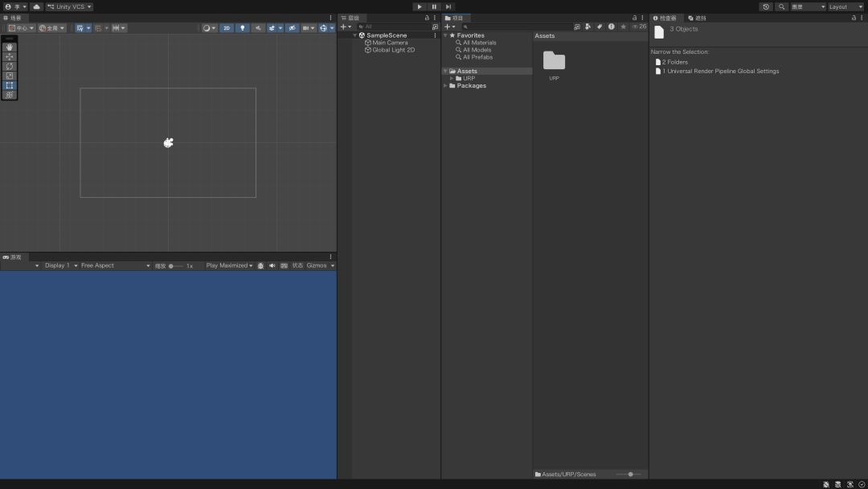Start Play mode button
This screenshot has height=489, width=868.
[x=420, y=6]
